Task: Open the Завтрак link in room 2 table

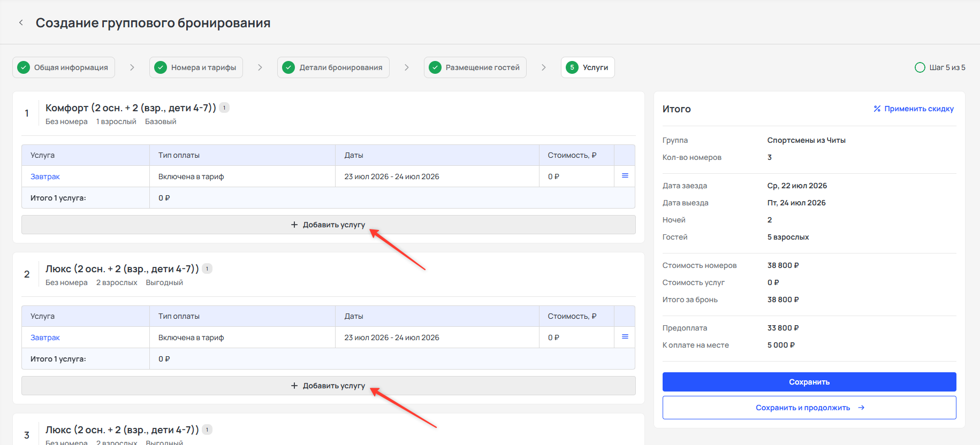Action: [x=45, y=337]
